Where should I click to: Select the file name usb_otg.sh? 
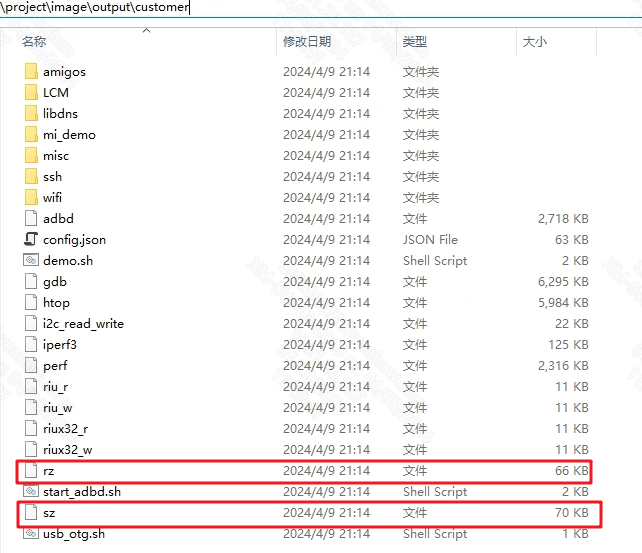click(x=74, y=534)
